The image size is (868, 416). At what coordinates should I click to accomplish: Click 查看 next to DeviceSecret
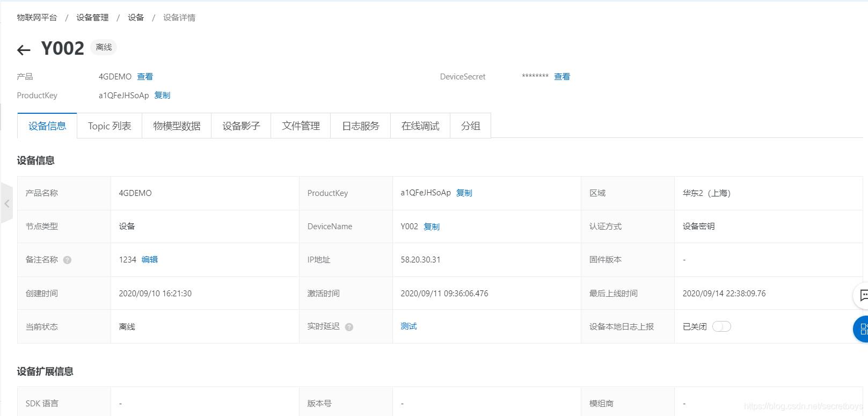click(x=562, y=76)
